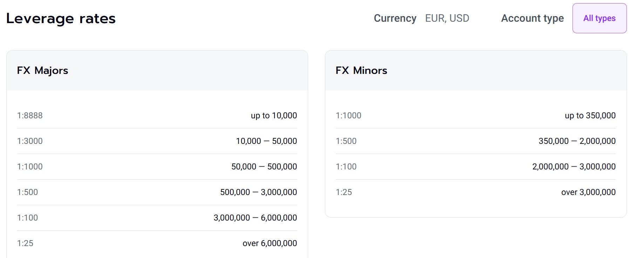Click the over 3,000,000 entry

click(588, 192)
